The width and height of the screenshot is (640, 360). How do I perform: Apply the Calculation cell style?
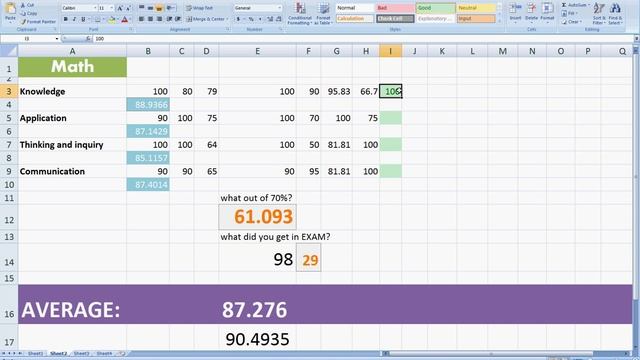355,19
